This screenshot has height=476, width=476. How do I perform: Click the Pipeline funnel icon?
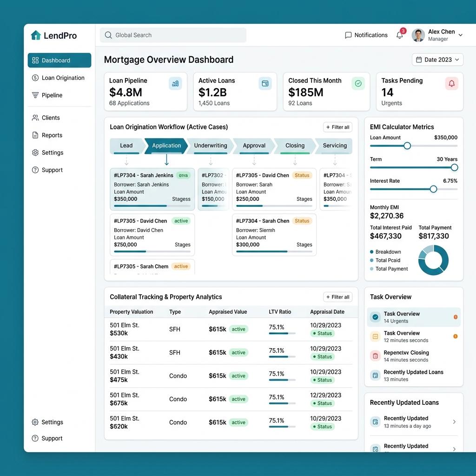[35, 95]
